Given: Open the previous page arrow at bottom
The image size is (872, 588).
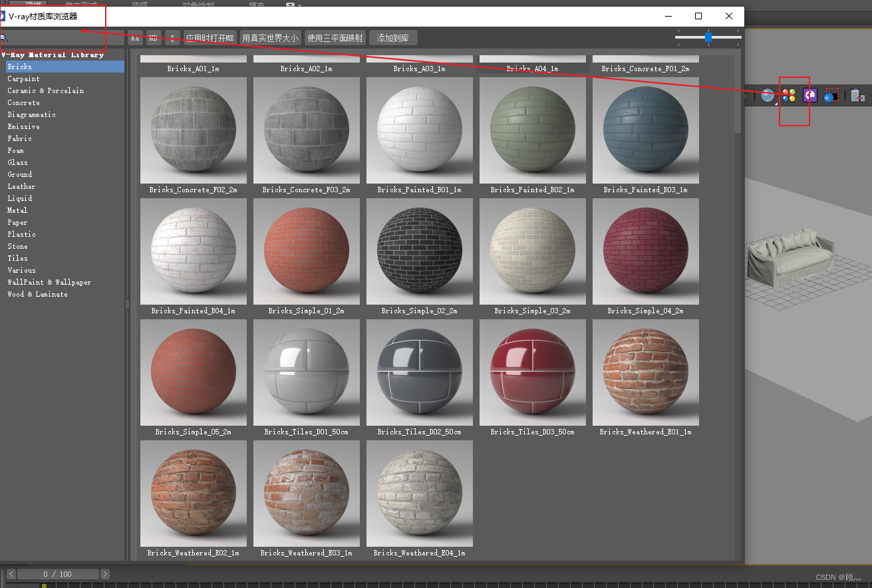Looking at the screenshot, I should 11,573.
